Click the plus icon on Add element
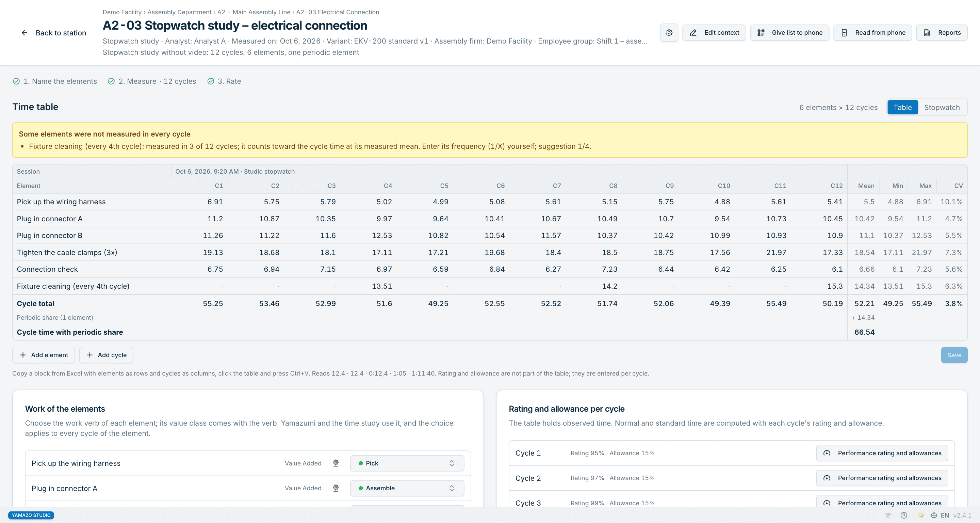 [23, 355]
